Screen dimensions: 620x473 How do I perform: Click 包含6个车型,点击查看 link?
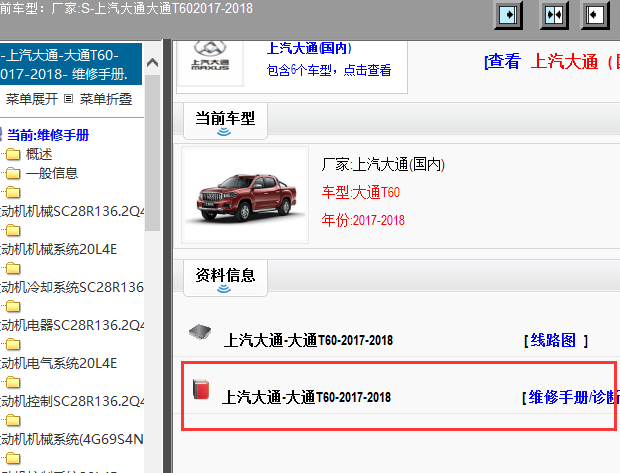point(329,70)
